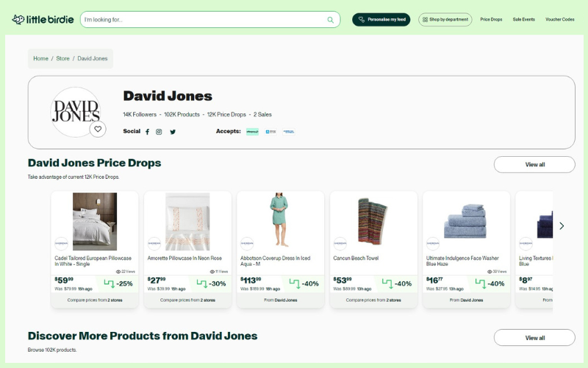Image resolution: width=588 pixels, height=368 pixels.
Task: Click Sheridan brand badge on Face Washer
Action: coord(433,244)
